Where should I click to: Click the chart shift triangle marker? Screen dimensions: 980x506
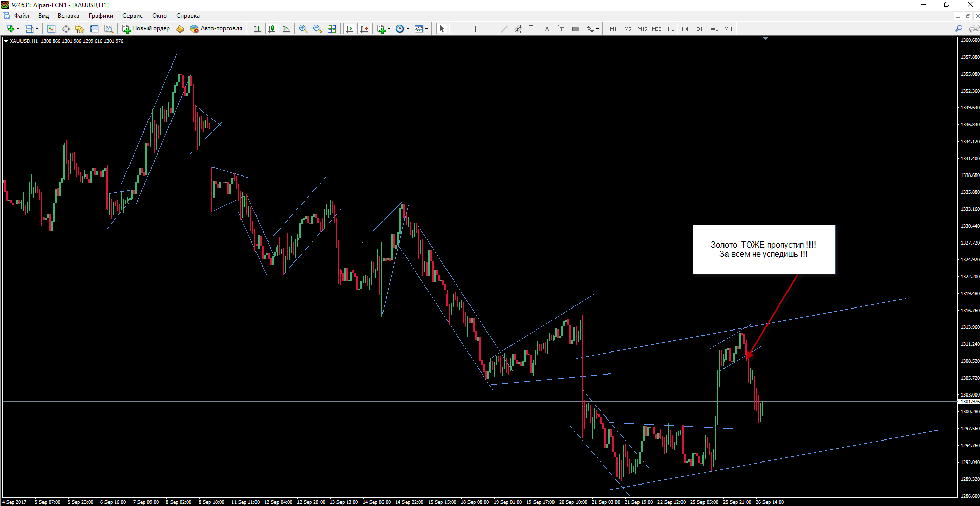pyautogui.click(x=765, y=39)
